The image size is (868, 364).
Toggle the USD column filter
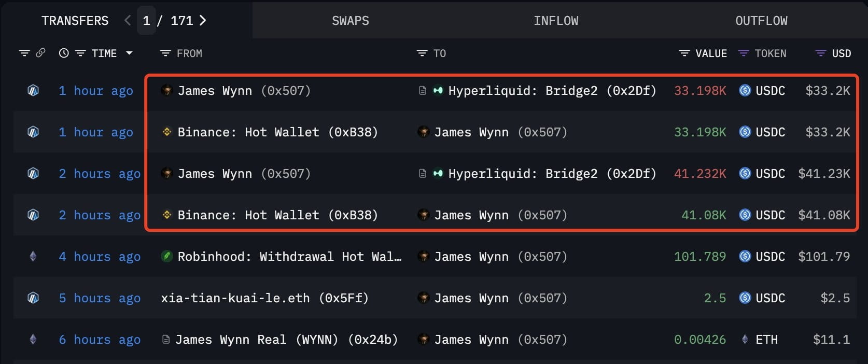[820, 53]
